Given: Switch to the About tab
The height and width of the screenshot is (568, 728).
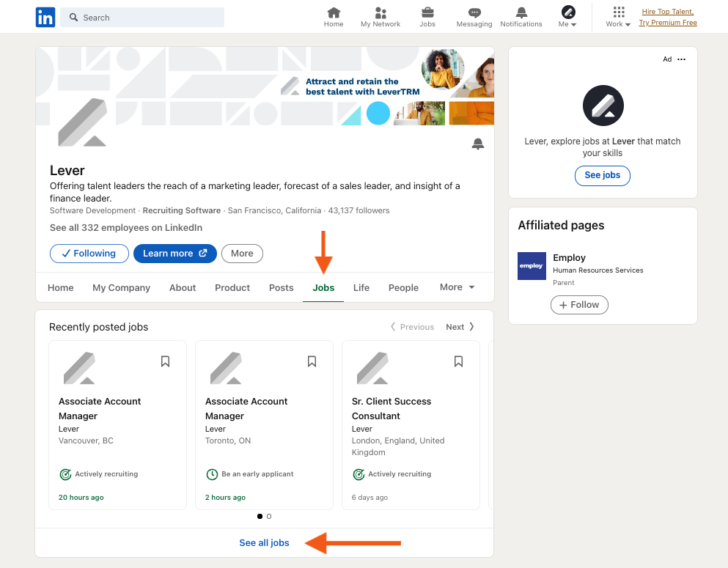Looking at the screenshot, I should pos(183,288).
